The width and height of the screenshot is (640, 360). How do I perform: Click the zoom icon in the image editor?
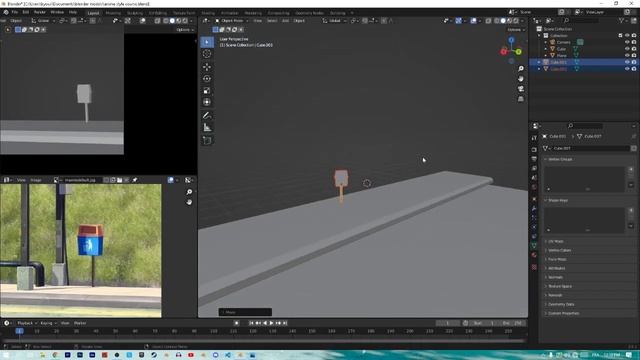click(189, 192)
